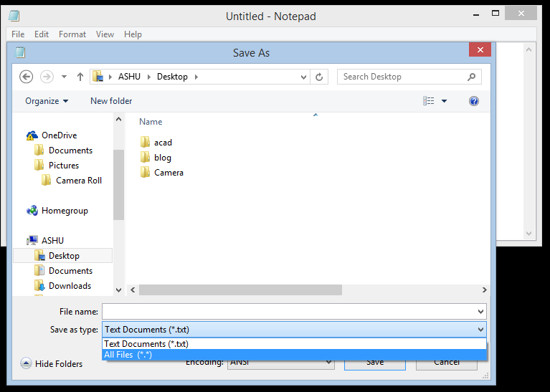Click the navigation pane scrollbar thumb
The width and height of the screenshot is (550, 392).
tap(118, 184)
